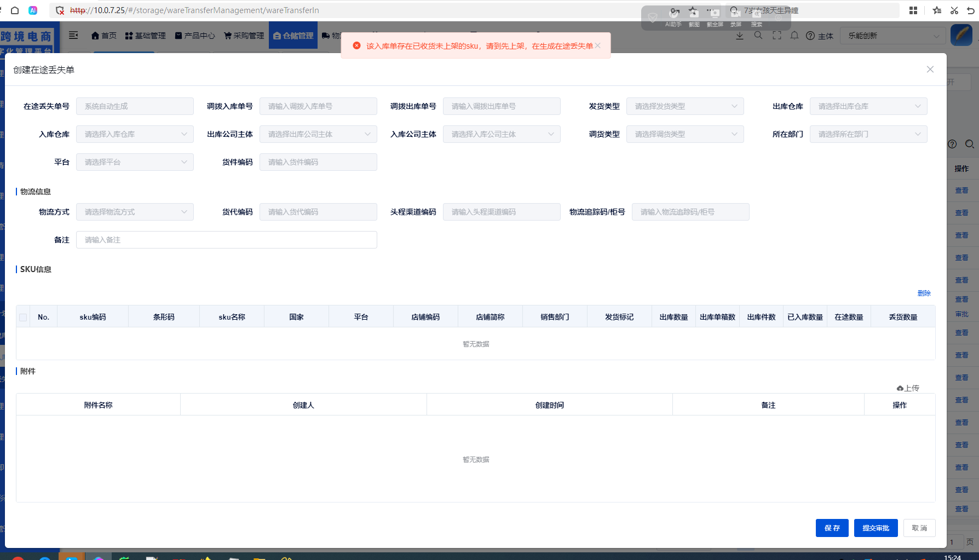The image size is (979, 560).
Task: Toggle fullscreen with the expand icon
Action: 777,36
